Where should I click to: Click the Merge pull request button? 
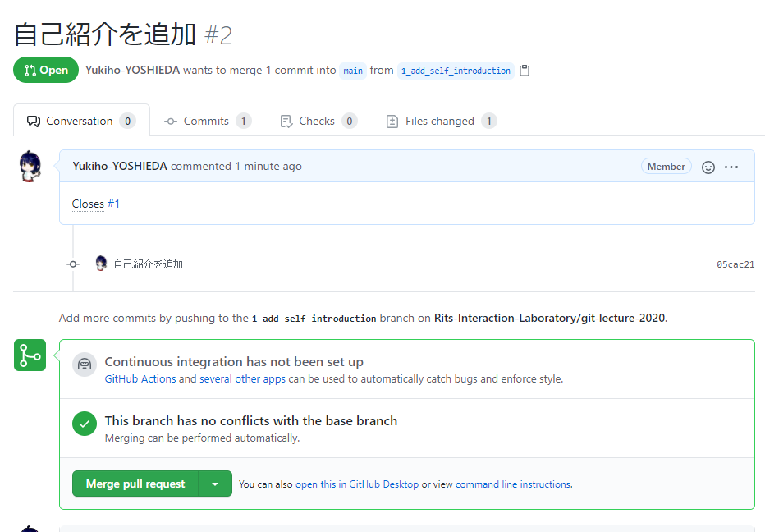tap(135, 484)
